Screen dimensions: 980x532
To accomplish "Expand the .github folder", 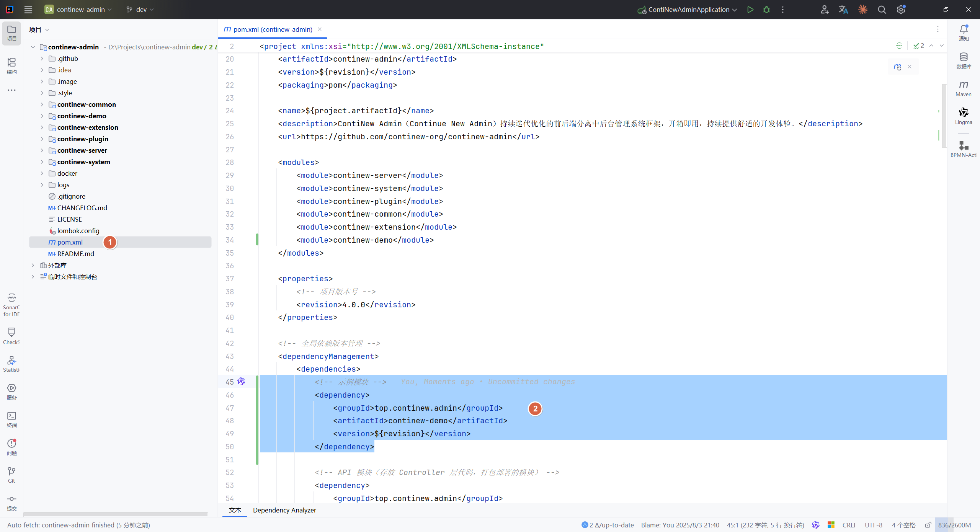I will [42, 59].
